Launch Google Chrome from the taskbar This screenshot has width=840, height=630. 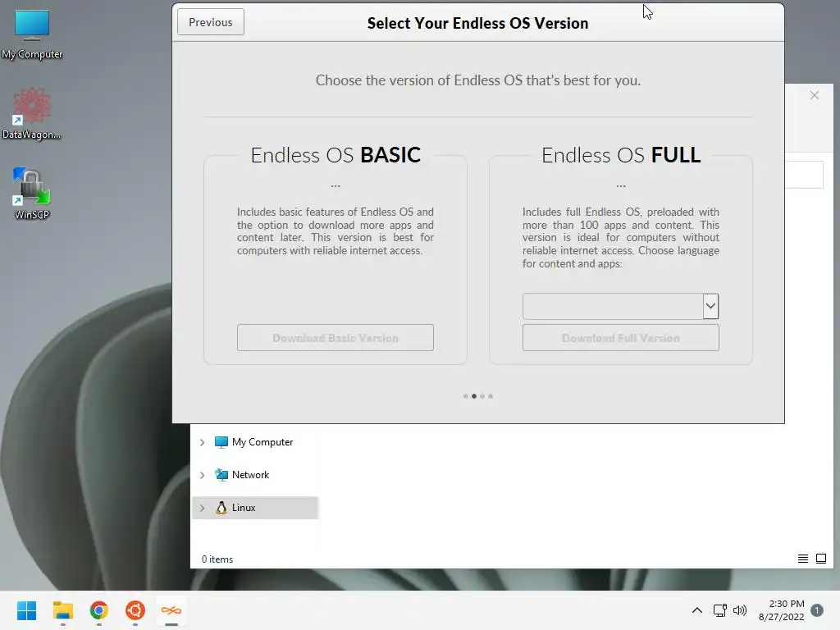coord(99,610)
